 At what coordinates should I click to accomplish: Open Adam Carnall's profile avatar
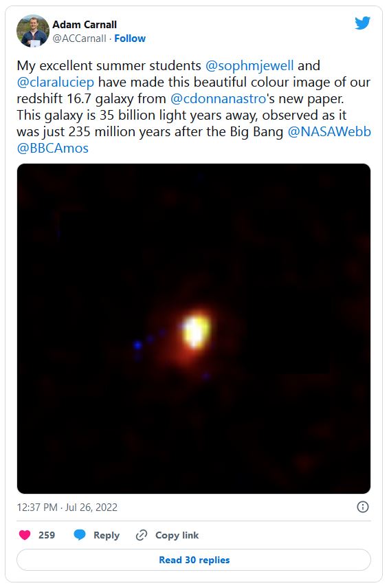tap(33, 31)
